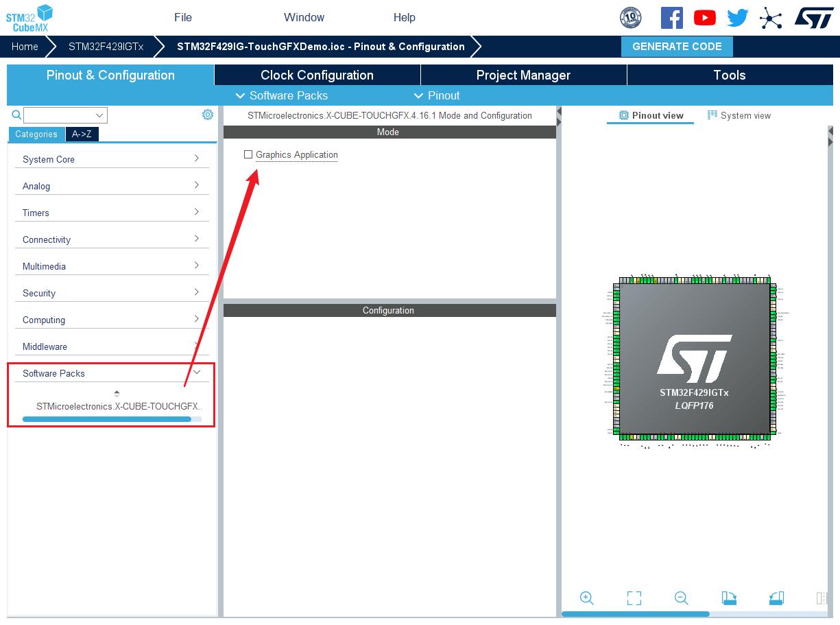
Task: Collapse the Software Packs section
Action: 197,372
